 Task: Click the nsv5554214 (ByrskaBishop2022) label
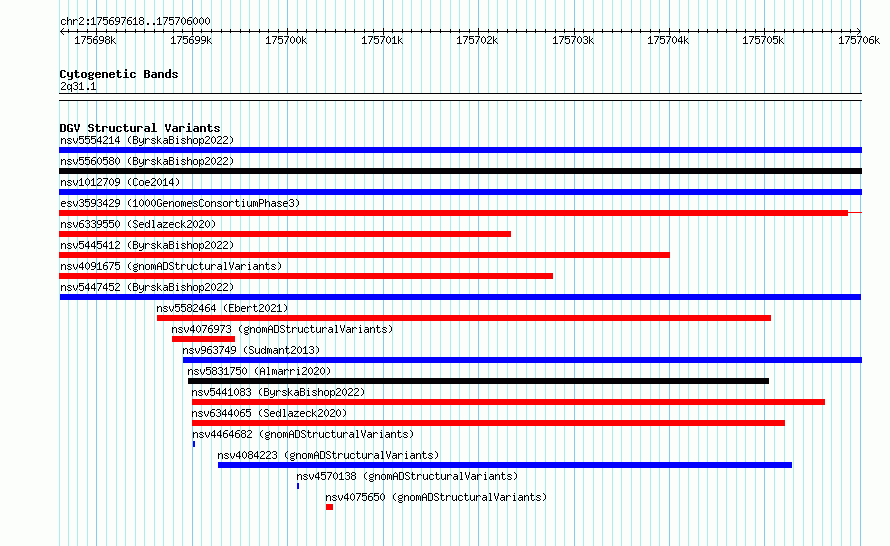(x=147, y=140)
